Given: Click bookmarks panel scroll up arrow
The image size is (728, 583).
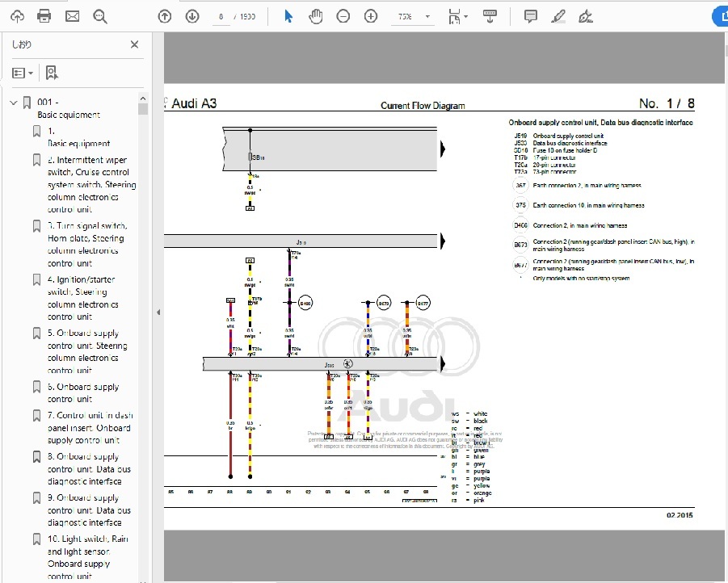Looking at the screenshot, I should (143, 99).
